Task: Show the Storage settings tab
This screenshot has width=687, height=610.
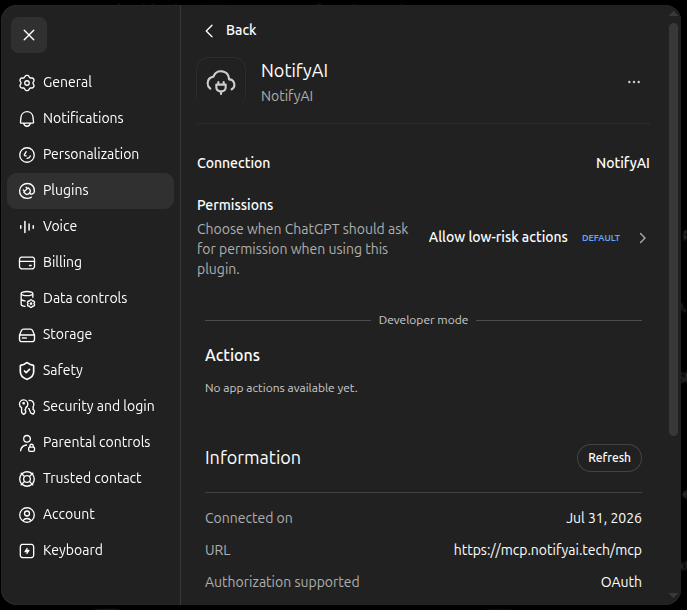Action: click(90, 335)
